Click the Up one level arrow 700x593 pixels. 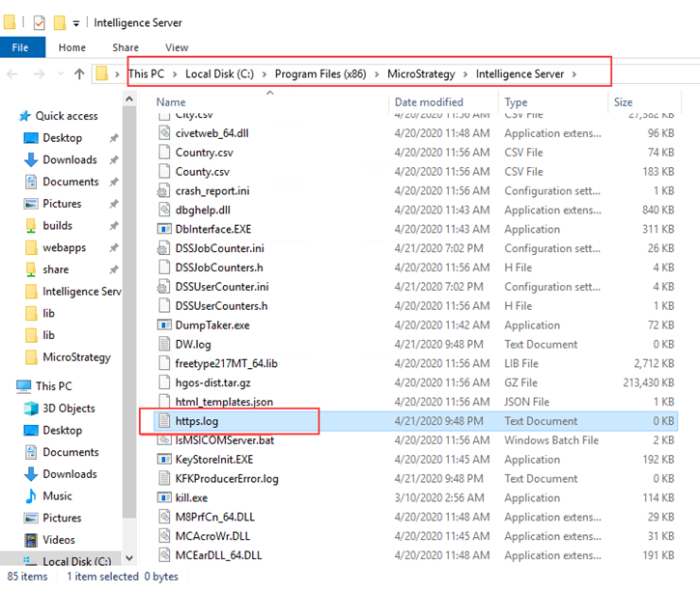(79, 73)
